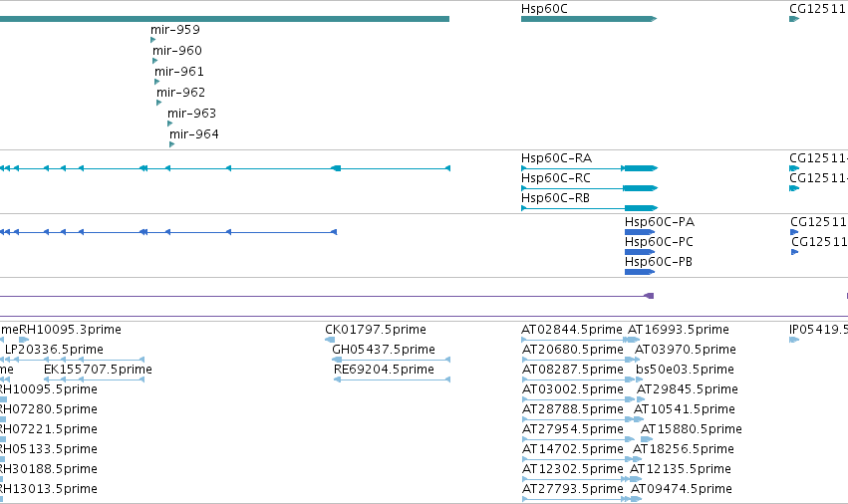Click the mir-959 gene label
This screenshot has height=504, width=848.
[x=175, y=30]
